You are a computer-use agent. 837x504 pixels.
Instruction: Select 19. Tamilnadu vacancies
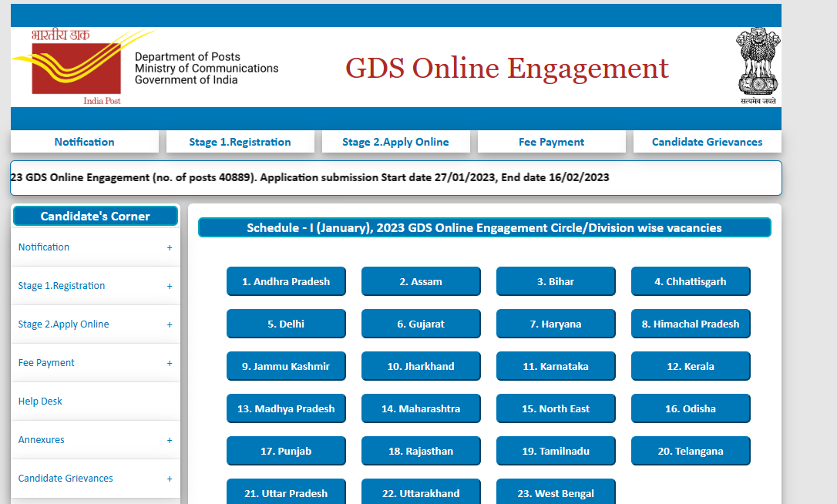click(556, 451)
